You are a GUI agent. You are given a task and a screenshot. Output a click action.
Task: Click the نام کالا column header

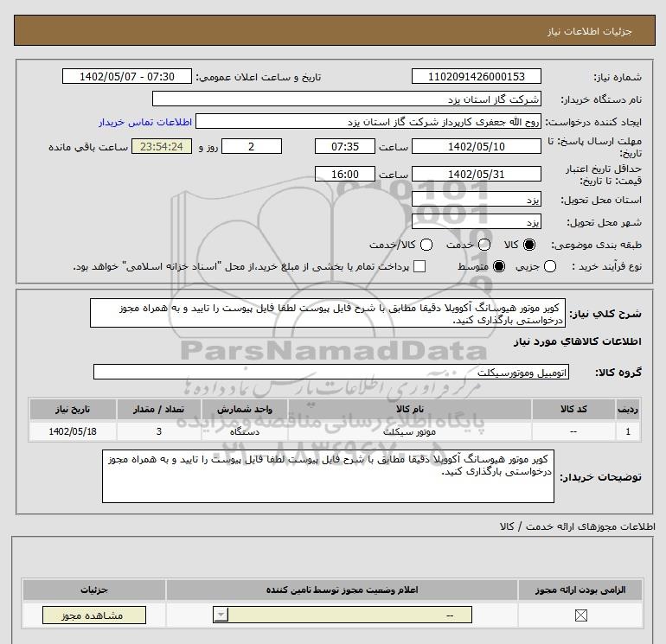(x=409, y=409)
